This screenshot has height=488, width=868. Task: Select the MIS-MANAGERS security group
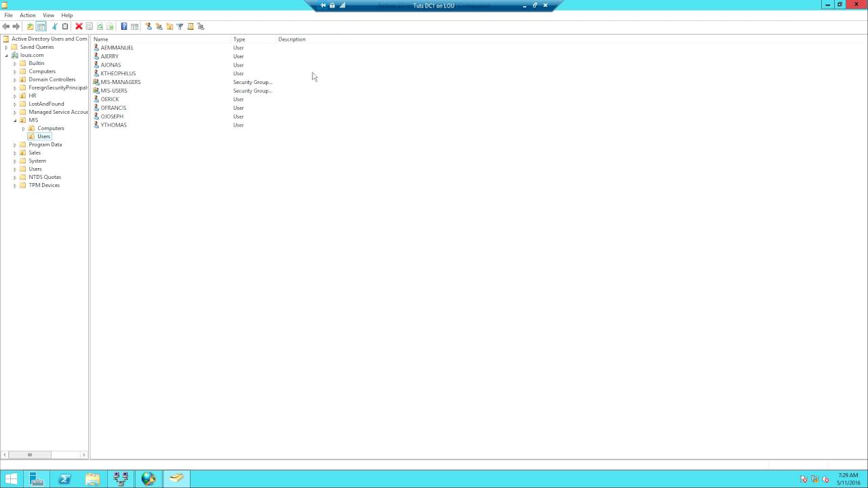point(121,82)
